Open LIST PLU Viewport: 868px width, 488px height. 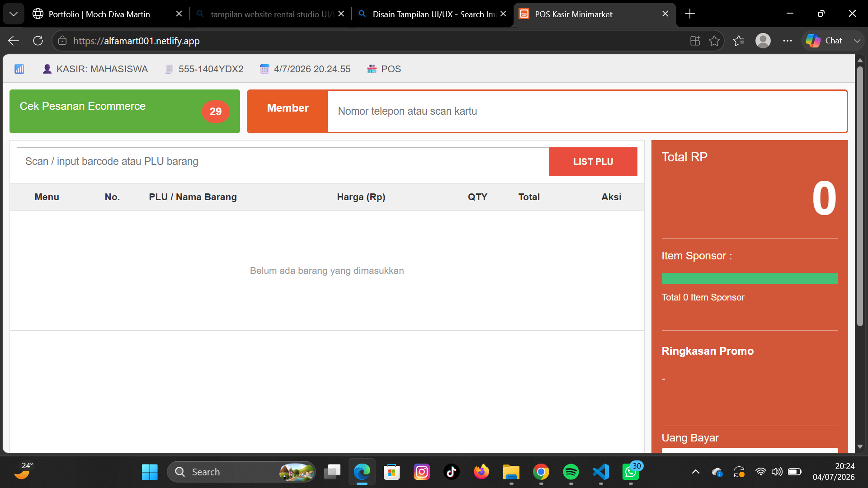(x=593, y=161)
